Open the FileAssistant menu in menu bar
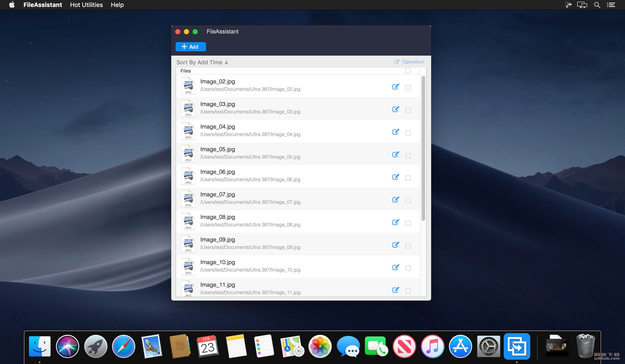This screenshot has height=364, width=625. pos(43,5)
